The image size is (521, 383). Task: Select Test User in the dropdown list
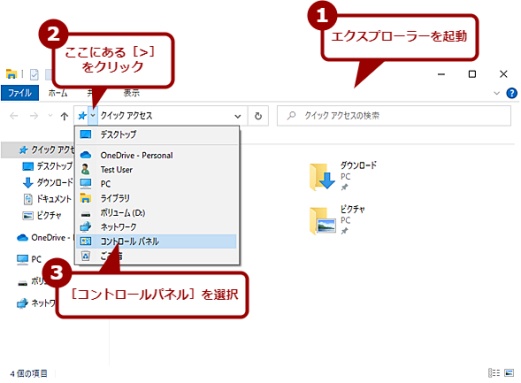pyautogui.click(x=157, y=170)
